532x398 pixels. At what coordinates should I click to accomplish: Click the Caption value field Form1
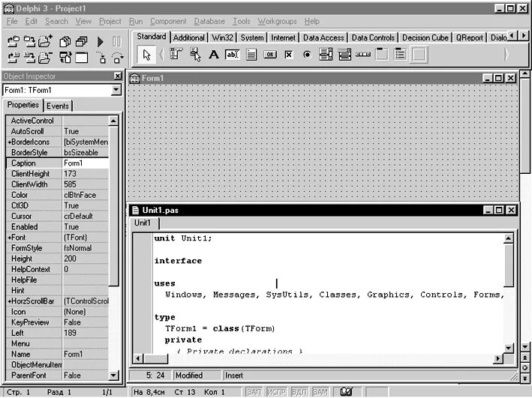click(86, 163)
